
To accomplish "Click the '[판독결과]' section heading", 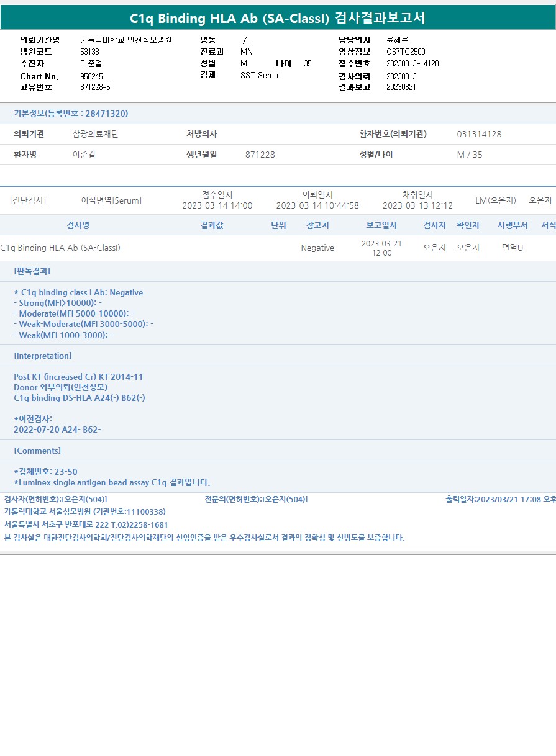I will click(32, 271).
